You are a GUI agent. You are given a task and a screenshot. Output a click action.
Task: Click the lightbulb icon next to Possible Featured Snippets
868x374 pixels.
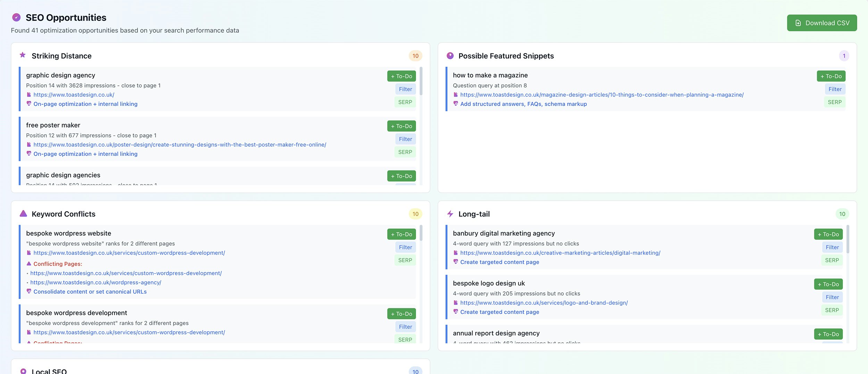(x=450, y=55)
